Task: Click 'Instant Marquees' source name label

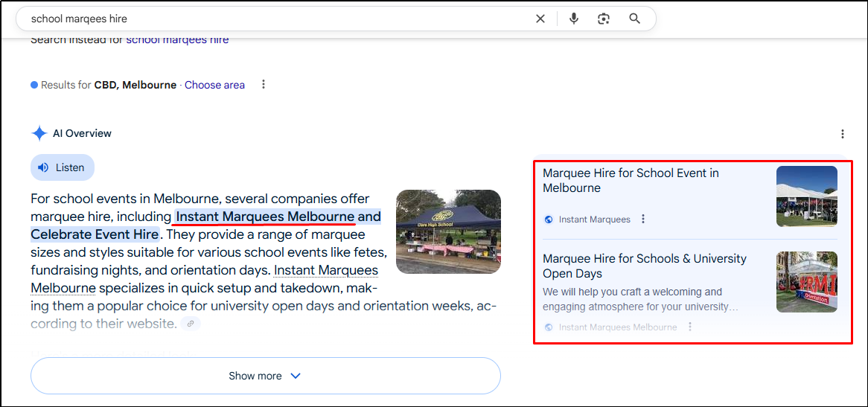Action: (x=595, y=219)
